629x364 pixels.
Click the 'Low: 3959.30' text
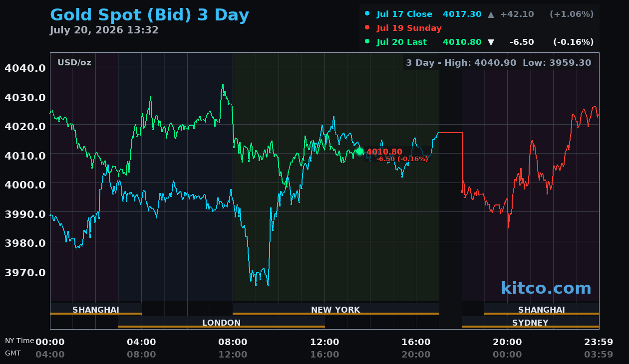557,63
